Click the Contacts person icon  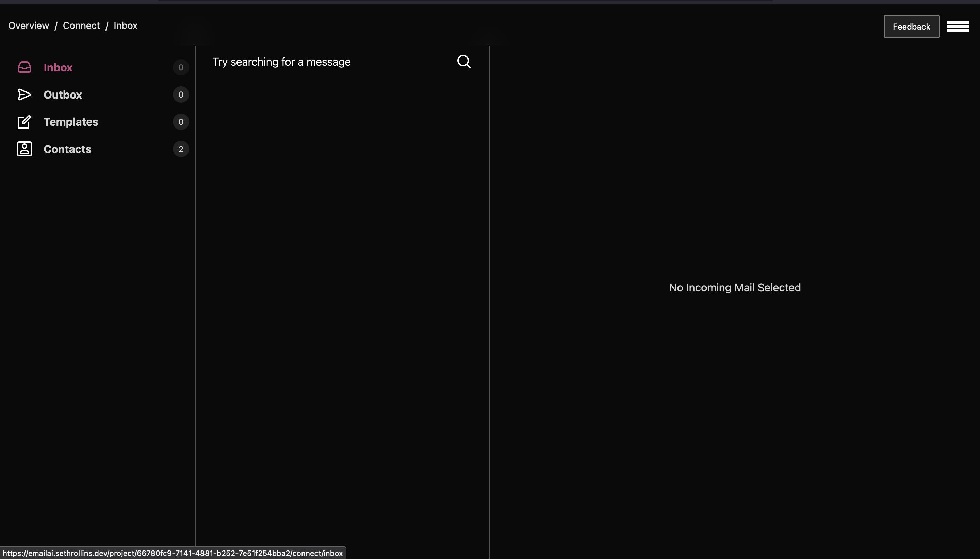point(24,149)
